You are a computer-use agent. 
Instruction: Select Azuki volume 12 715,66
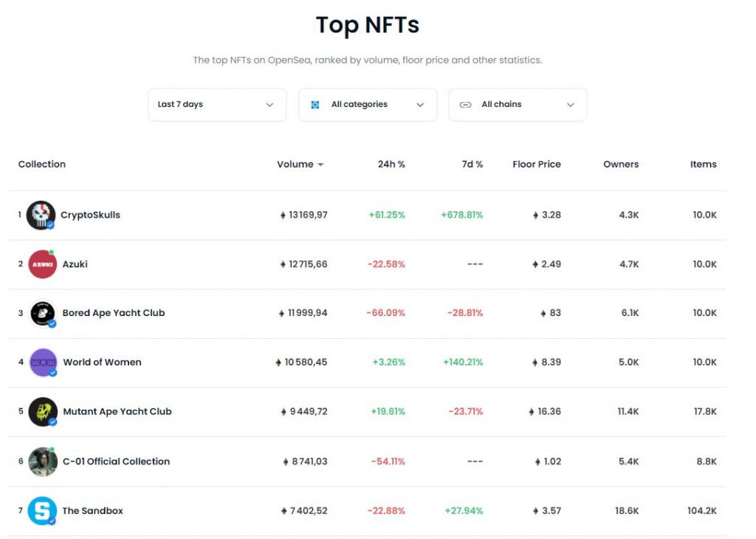[x=308, y=264]
